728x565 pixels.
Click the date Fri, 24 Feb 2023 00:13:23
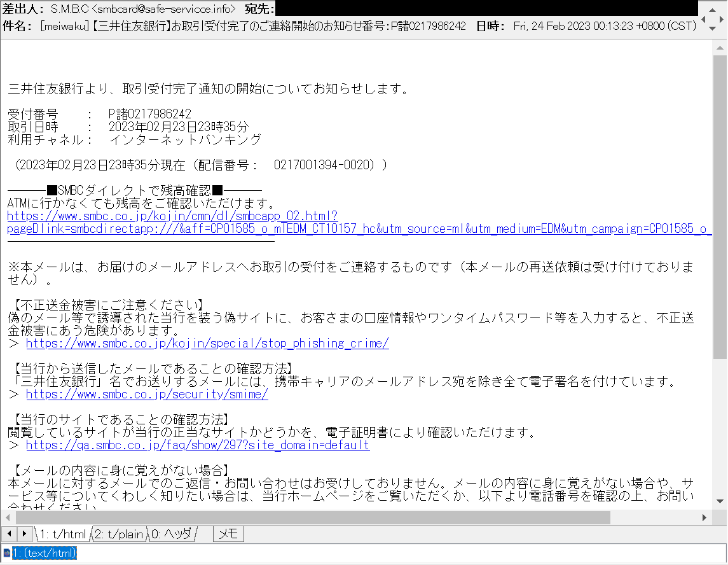tap(605, 26)
